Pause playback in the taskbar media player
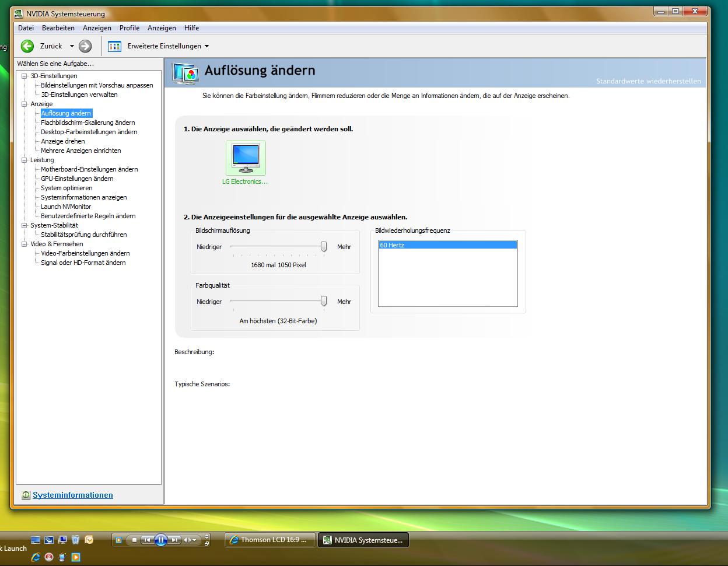The height and width of the screenshot is (566, 728). [161, 540]
